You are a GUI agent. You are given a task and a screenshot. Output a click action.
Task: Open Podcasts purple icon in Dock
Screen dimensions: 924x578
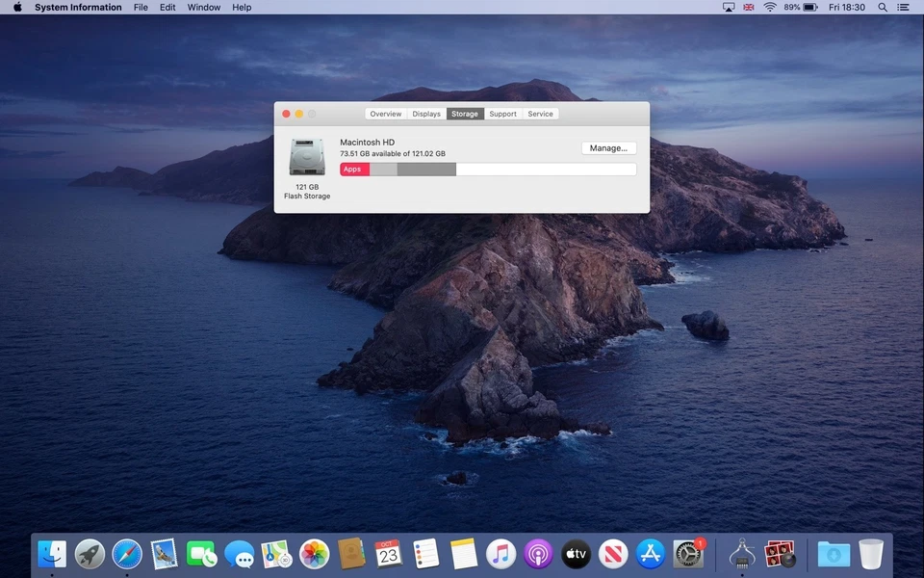[x=538, y=555]
